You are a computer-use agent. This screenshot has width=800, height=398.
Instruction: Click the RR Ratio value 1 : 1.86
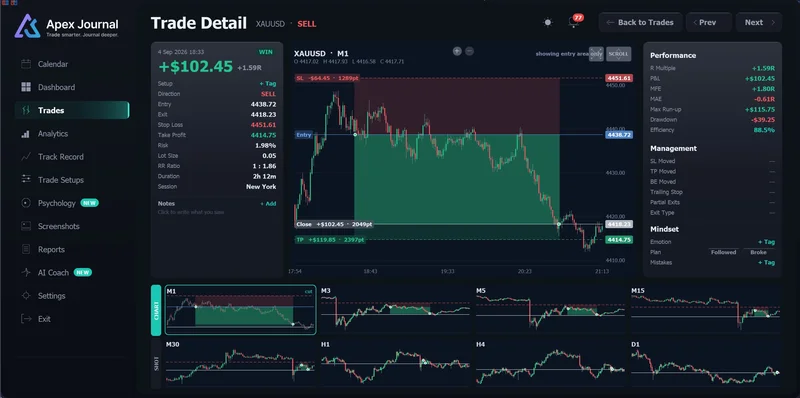(265, 166)
